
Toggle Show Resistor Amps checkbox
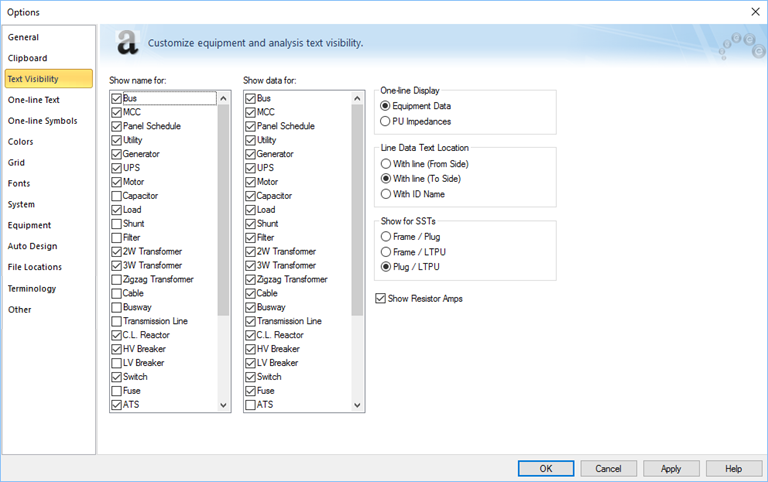pos(381,298)
